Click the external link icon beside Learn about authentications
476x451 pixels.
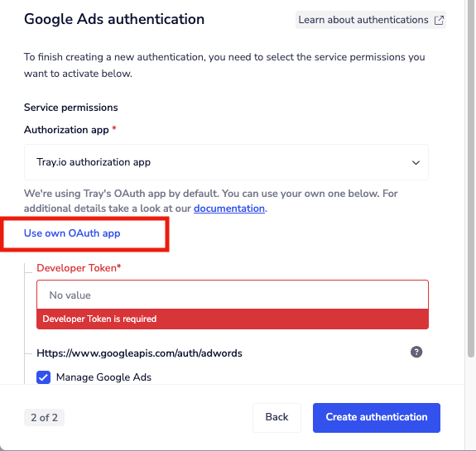(439, 20)
